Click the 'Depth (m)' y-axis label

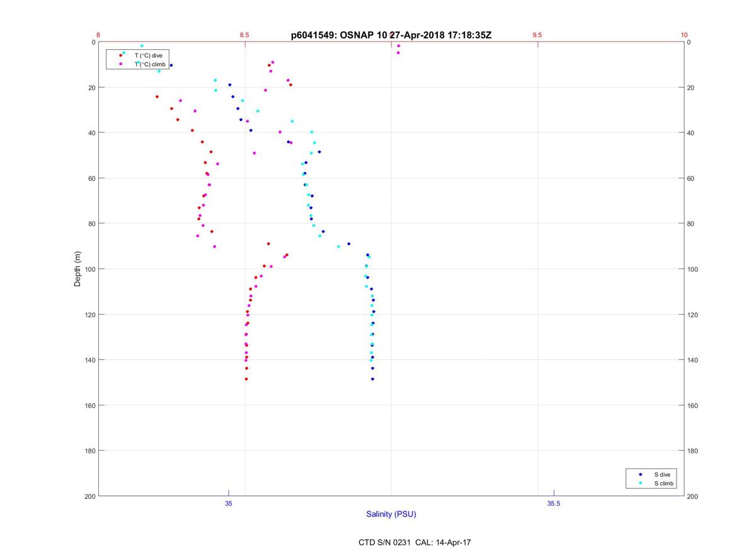coord(78,269)
